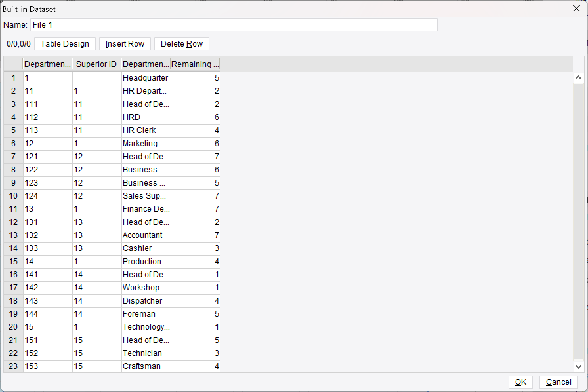Select row number 12 header
This screenshot has height=392, width=588.
[13, 222]
